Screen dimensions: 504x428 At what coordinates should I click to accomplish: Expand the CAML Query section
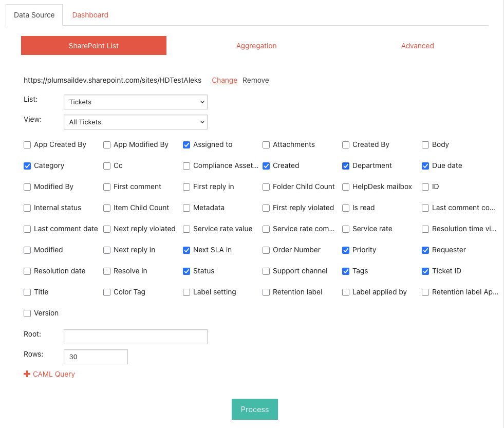49,374
